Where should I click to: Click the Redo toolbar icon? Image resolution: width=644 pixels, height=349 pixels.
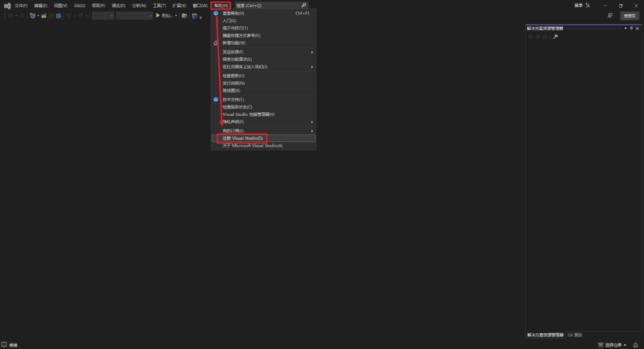coord(80,16)
